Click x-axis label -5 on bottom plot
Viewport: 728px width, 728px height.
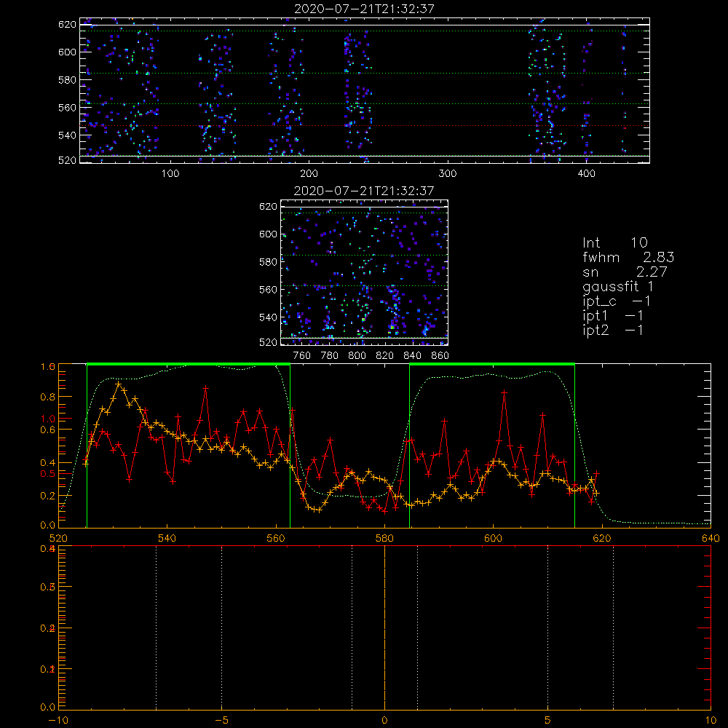point(222,721)
